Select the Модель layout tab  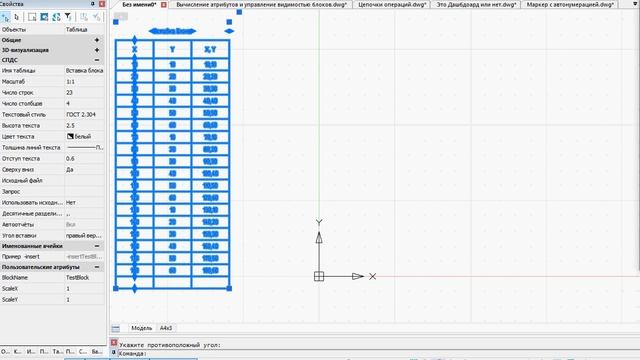(142, 328)
